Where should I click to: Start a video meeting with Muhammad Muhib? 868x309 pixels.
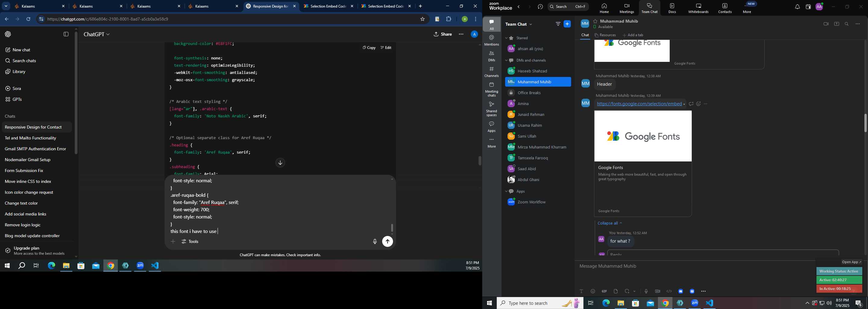pos(826,24)
